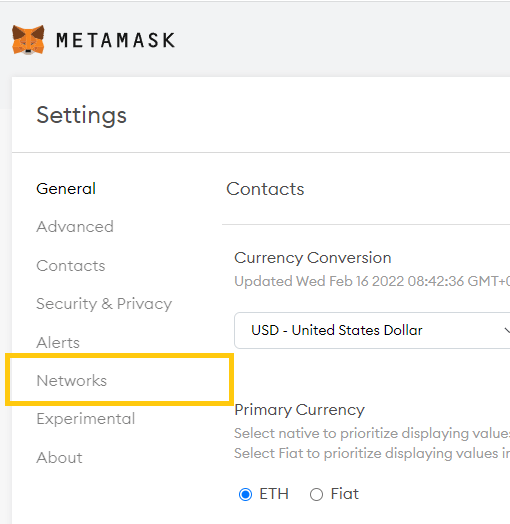Click the Primary Currency heading
Screen dimensions: 510x524
tap(299, 410)
